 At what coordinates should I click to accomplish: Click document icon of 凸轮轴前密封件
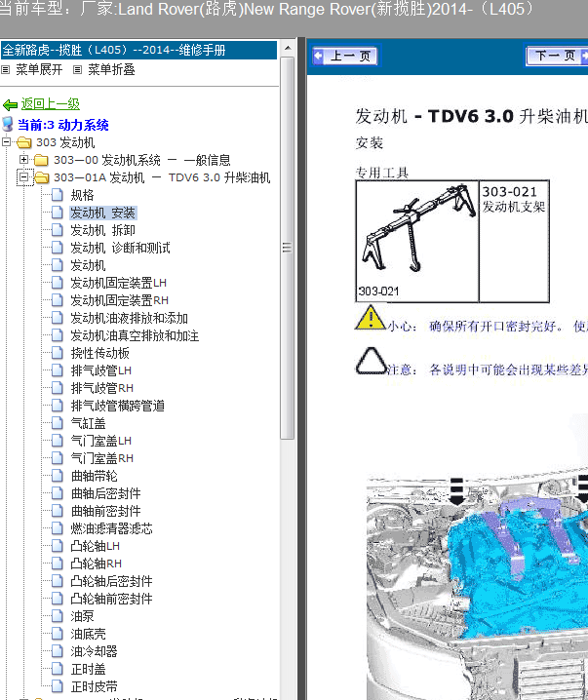pyautogui.click(x=57, y=599)
